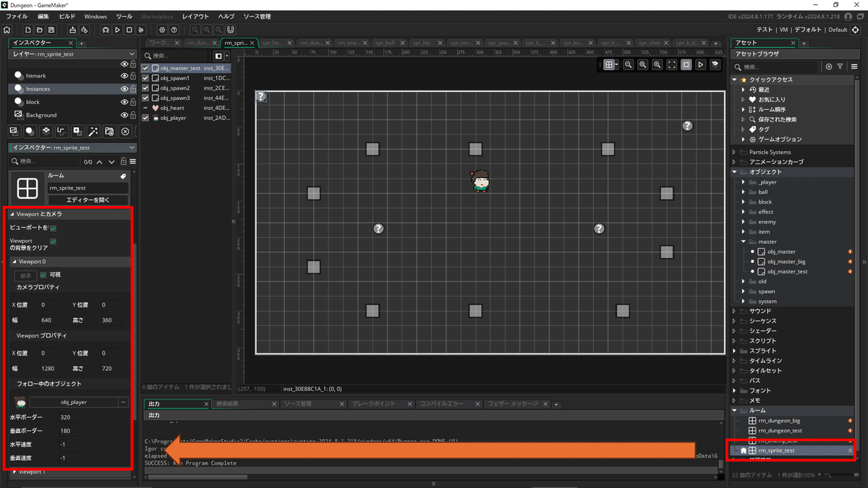Hide the block layer with eye icon

(124, 102)
